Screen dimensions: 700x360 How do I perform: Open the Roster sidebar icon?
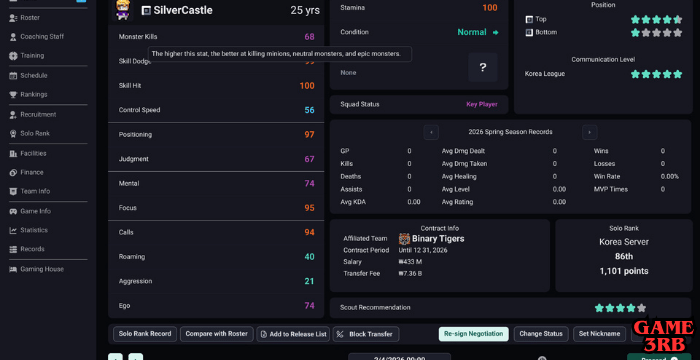point(13,18)
